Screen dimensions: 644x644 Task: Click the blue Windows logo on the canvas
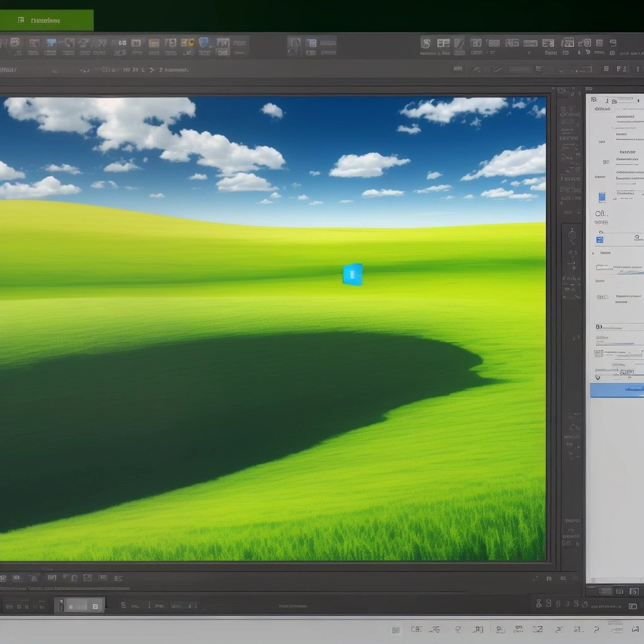(x=352, y=274)
